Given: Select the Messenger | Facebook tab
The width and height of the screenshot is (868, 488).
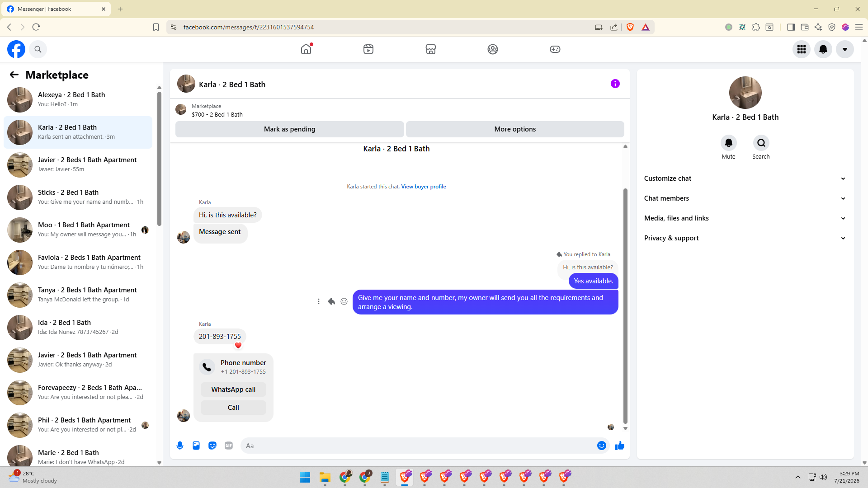Looking at the screenshot, I should coord(57,9).
